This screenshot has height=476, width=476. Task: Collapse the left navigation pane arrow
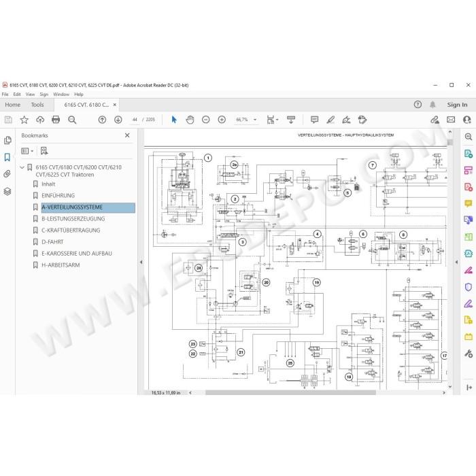[141, 262]
